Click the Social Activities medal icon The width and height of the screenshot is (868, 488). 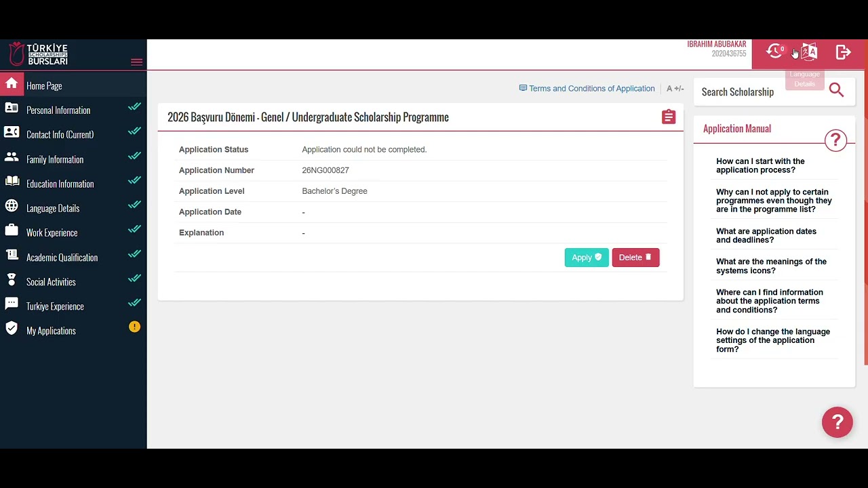coord(12,279)
